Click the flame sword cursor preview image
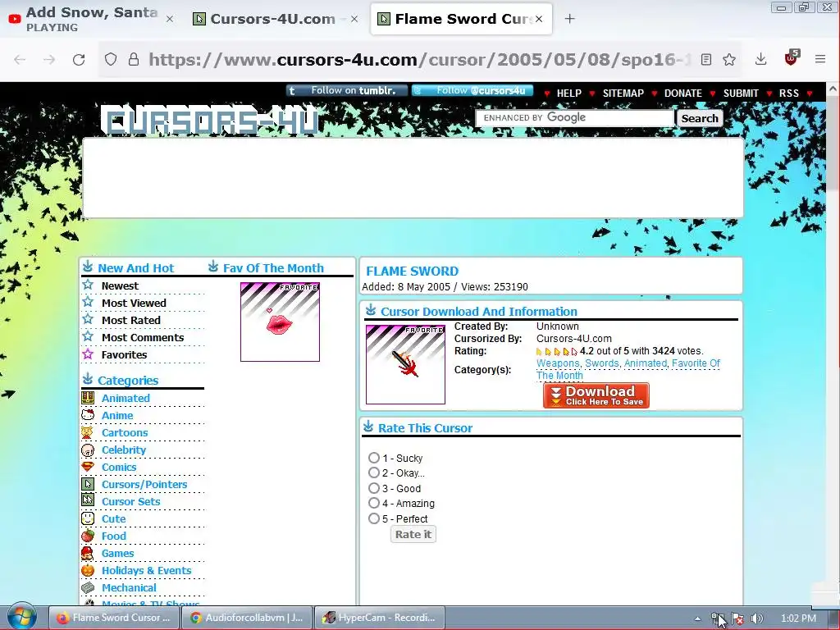The width and height of the screenshot is (840, 630). click(405, 364)
